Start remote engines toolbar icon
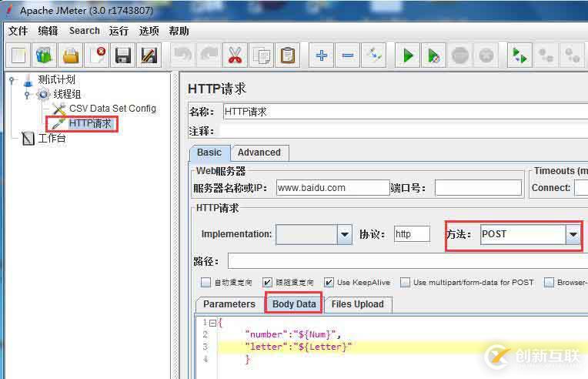Screen dimensions: 588x379 pyautogui.click(x=520, y=55)
